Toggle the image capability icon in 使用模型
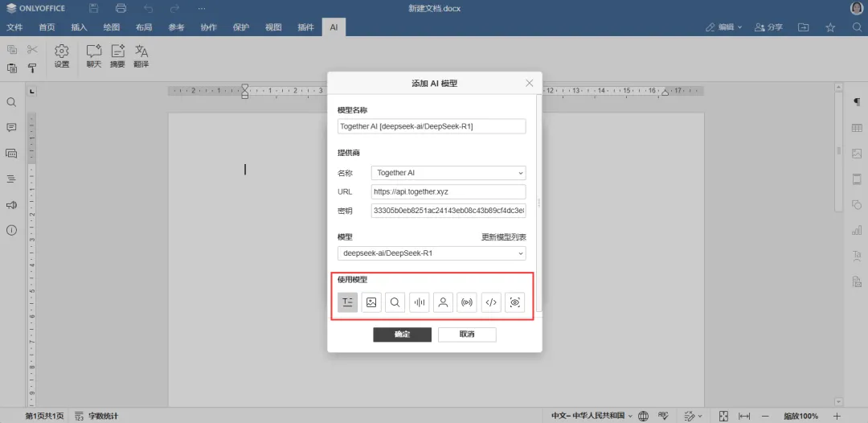Viewport: 868px width, 423px height. point(371,302)
